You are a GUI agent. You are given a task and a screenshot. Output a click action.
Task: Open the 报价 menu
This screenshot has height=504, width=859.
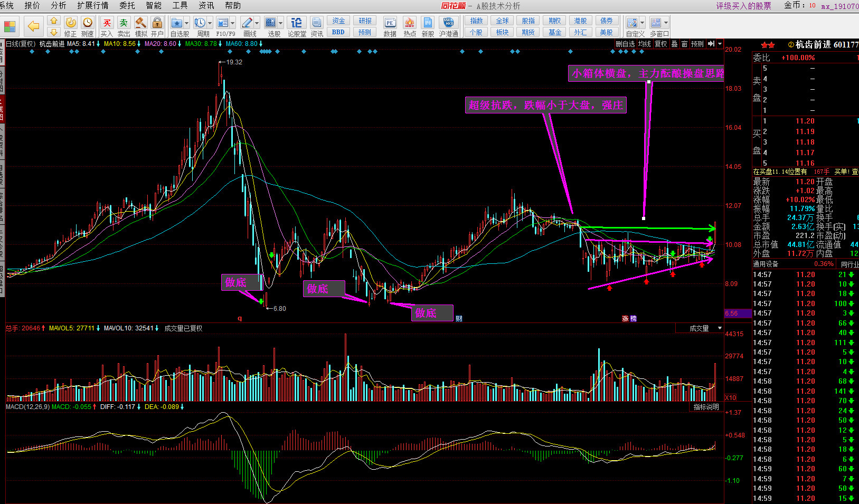point(32,5)
